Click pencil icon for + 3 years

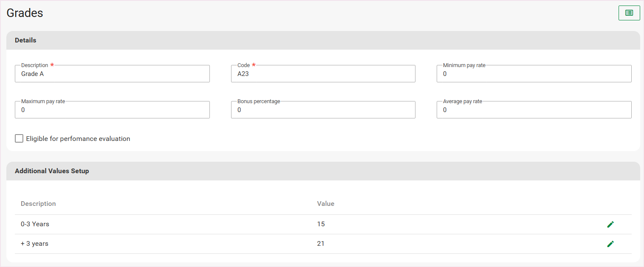(x=610, y=244)
